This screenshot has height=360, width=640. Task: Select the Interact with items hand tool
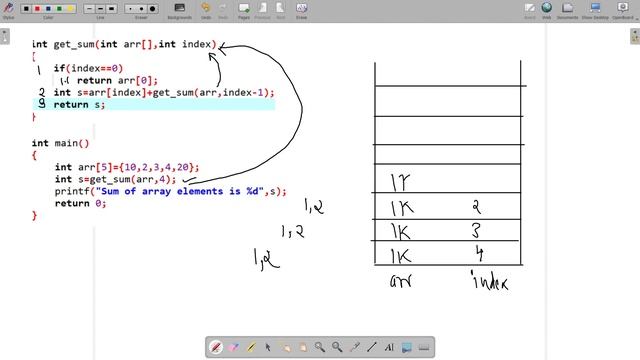pos(285,347)
